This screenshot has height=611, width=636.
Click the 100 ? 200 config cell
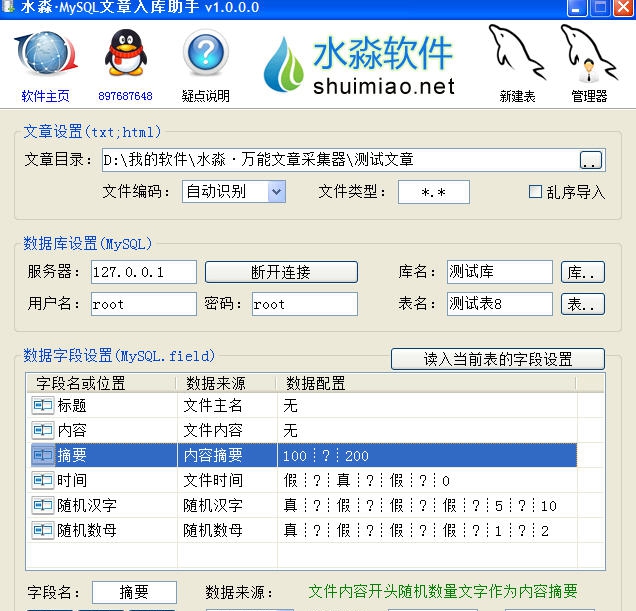point(427,455)
